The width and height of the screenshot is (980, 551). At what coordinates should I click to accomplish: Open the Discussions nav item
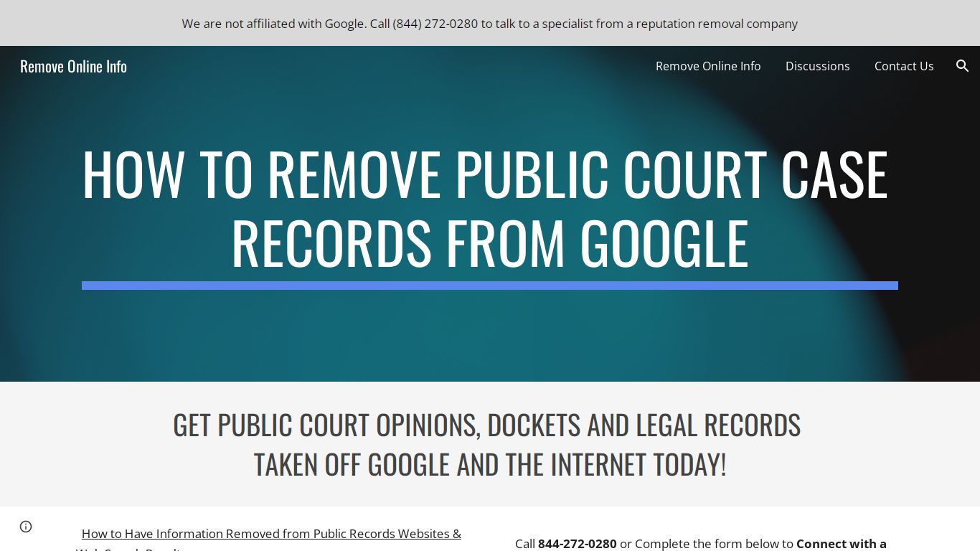(x=817, y=66)
